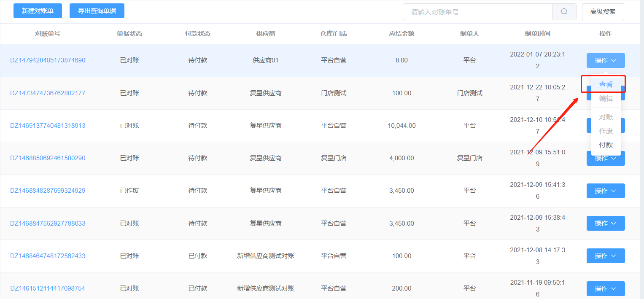The image size is (644, 299).
Task: Select 对账 option in dropdown menu
Action: click(606, 117)
